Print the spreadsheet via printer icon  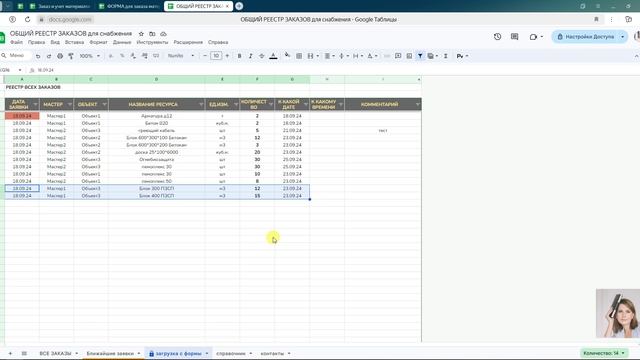point(60,56)
